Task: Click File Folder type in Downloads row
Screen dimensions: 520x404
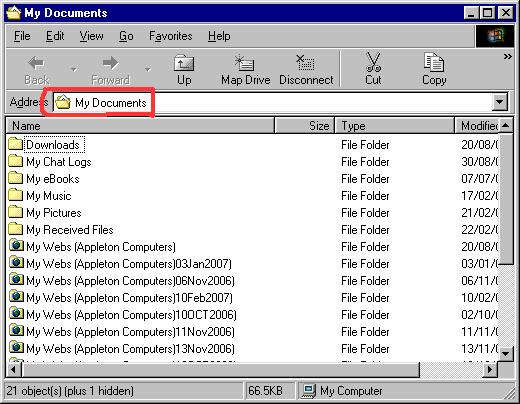Action: click(x=365, y=145)
